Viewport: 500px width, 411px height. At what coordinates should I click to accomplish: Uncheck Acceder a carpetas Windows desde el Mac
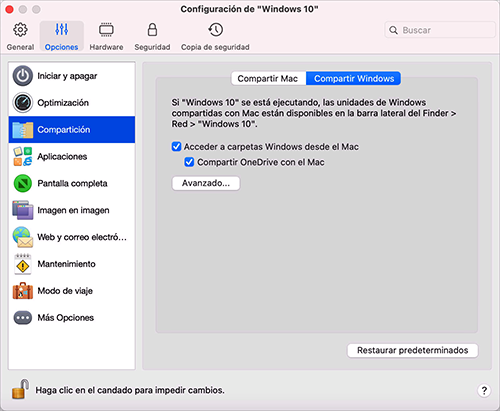[x=176, y=147]
